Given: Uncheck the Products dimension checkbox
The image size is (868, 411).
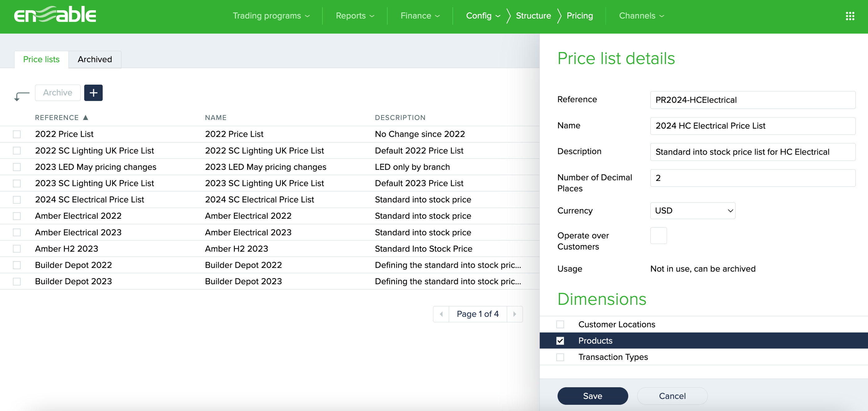Looking at the screenshot, I should pos(560,341).
